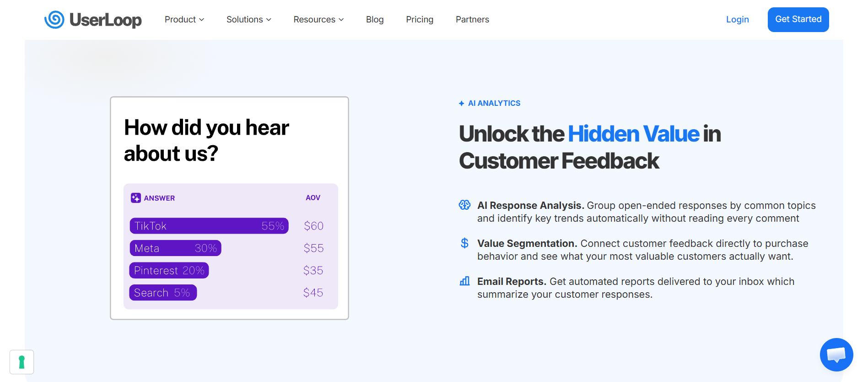This screenshot has width=868, height=382.
Task: Open the chat bubble widget
Action: pyautogui.click(x=836, y=355)
